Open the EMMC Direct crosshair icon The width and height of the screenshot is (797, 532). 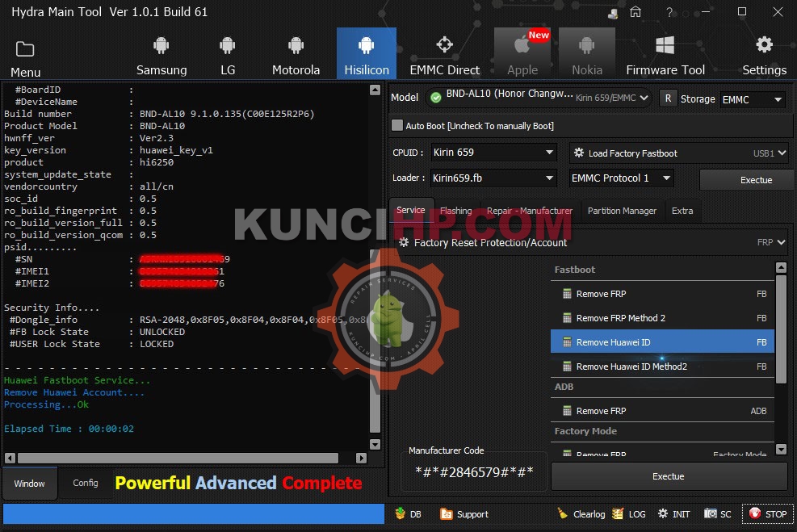coord(444,44)
